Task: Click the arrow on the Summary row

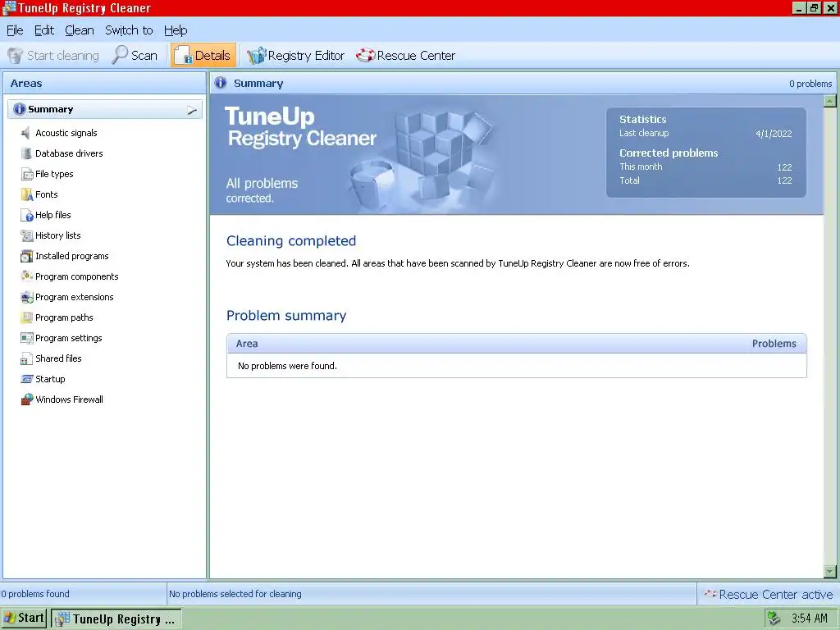Action: click(x=192, y=111)
